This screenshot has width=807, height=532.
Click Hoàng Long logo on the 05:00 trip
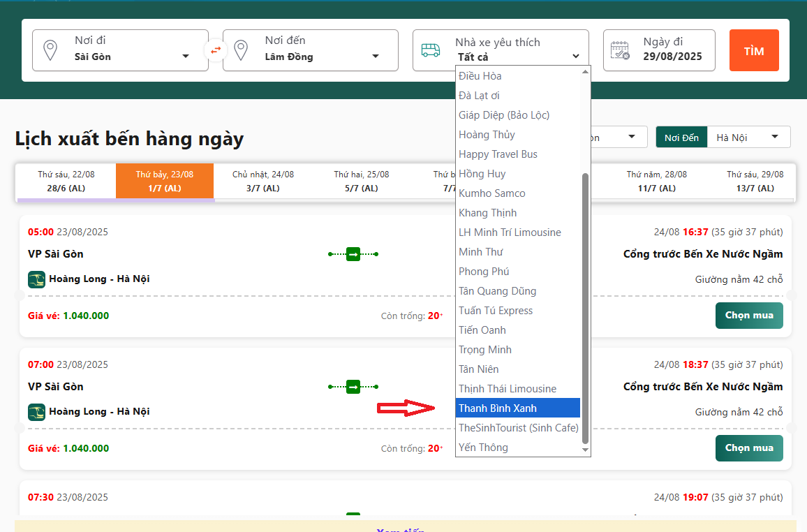(36, 279)
